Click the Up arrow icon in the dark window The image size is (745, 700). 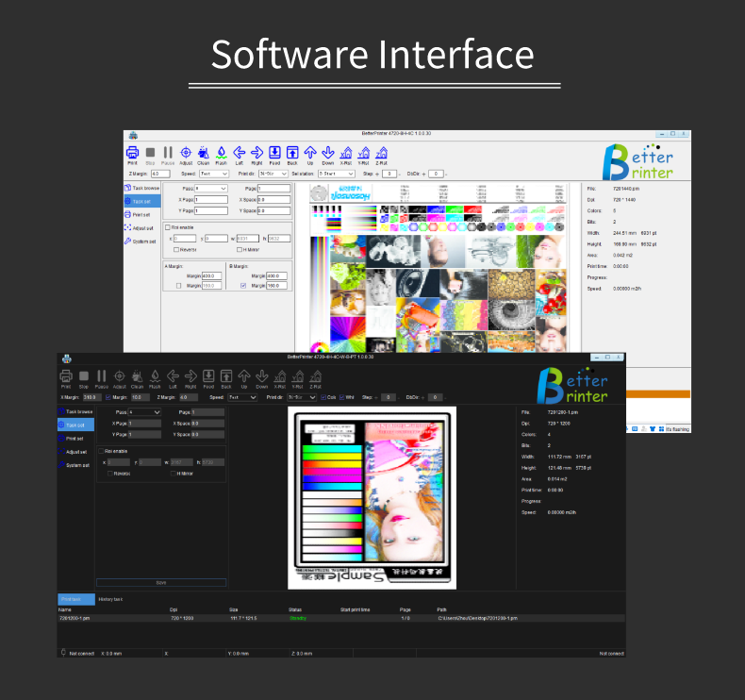point(243,376)
